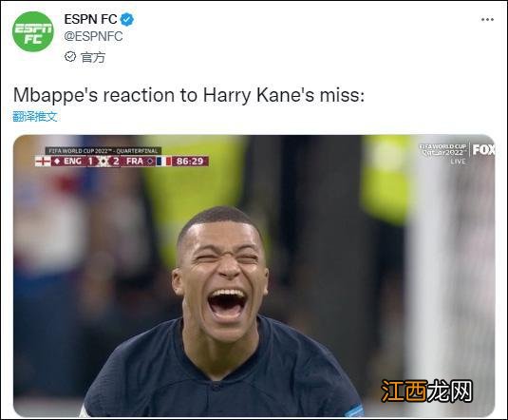Click the blue verified badge beside ESPN FC
The image size is (508, 420).
(x=127, y=19)
